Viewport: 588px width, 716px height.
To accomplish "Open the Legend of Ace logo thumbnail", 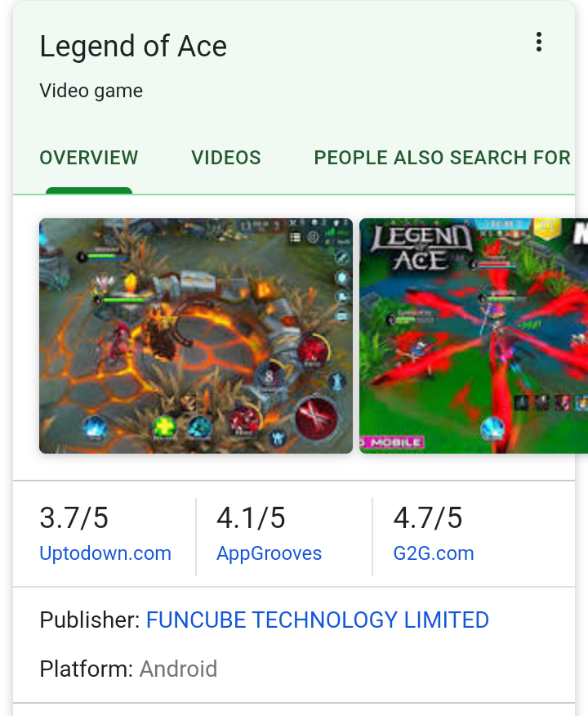I will click(x=474, y=336).
